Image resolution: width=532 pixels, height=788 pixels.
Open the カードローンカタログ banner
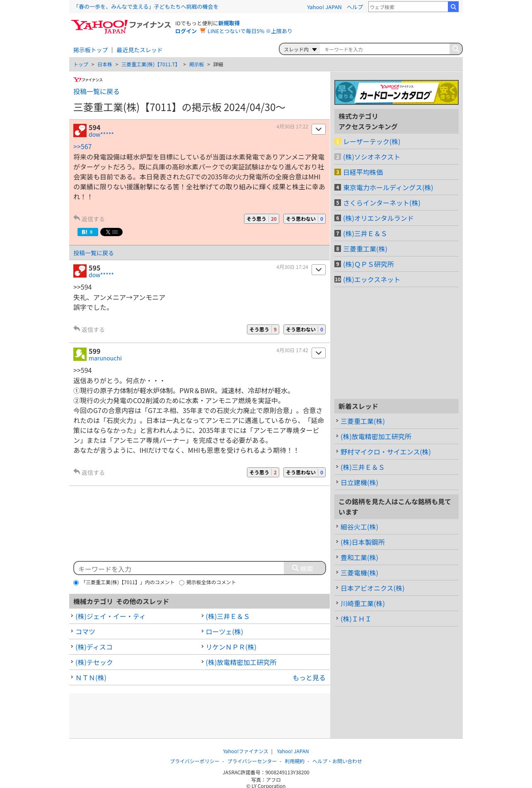tap(396, 92)
